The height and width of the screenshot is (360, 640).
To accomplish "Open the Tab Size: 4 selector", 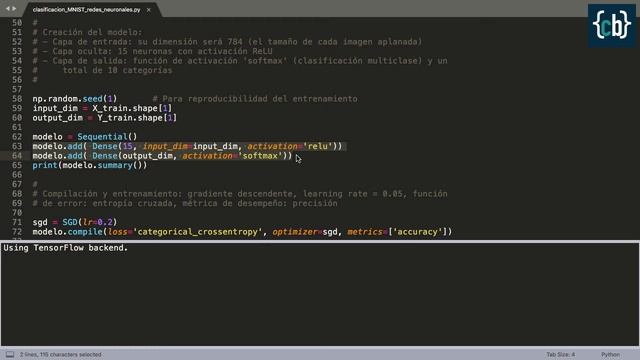I will (561, 354).
